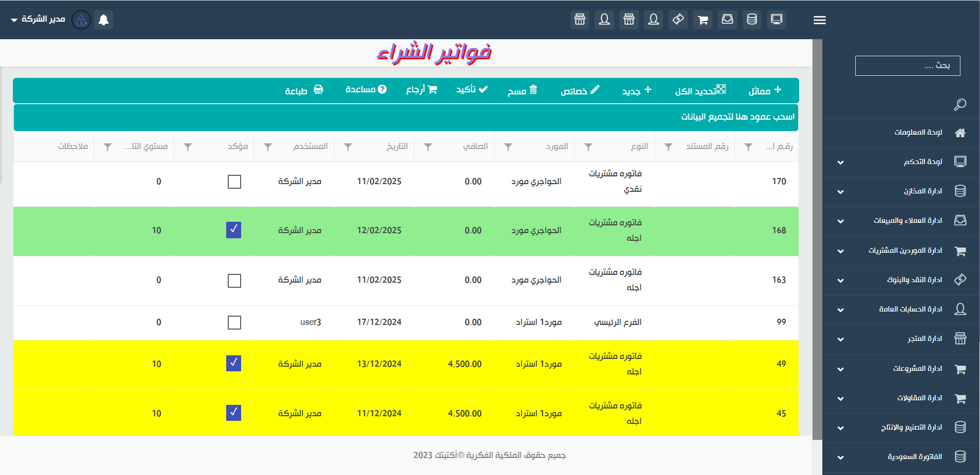The width and height of the screenshot is (980, 475).
Task: Expand ادارة المتجر section
Action: coord(840,339)
